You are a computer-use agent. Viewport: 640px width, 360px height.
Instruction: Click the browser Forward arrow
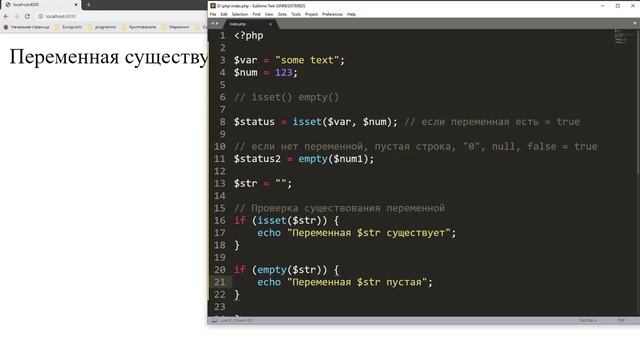point(17,16)
